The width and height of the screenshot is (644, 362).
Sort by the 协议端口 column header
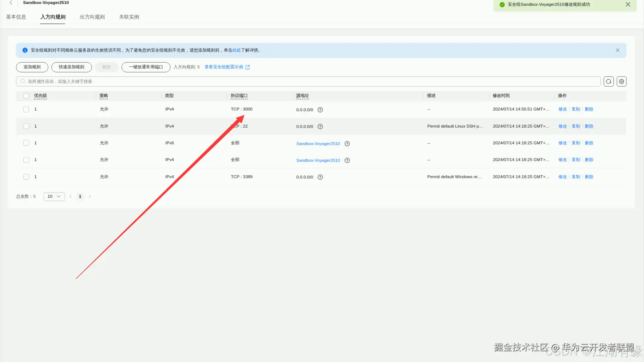click(239, 96)
